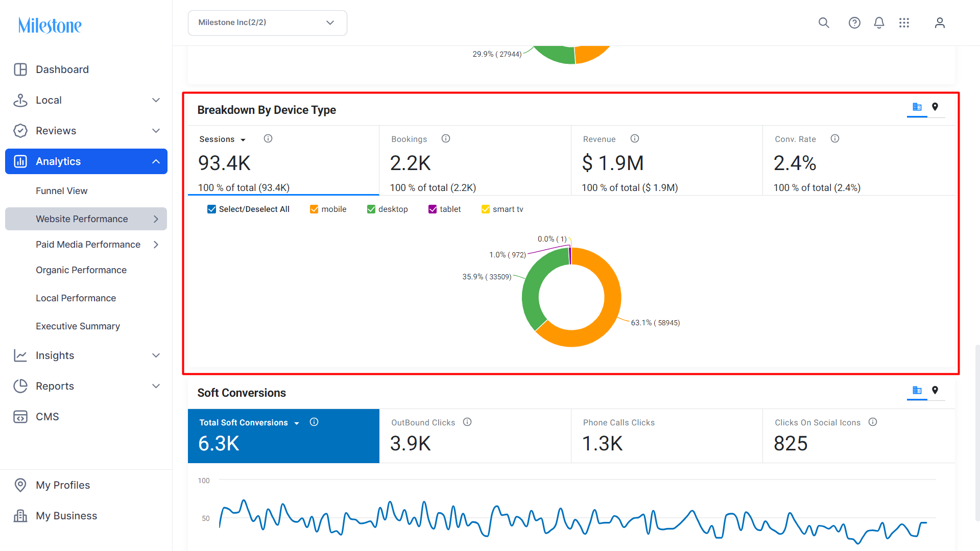Toggle Select/Deselect All checkbox

(x=211, y=209)
